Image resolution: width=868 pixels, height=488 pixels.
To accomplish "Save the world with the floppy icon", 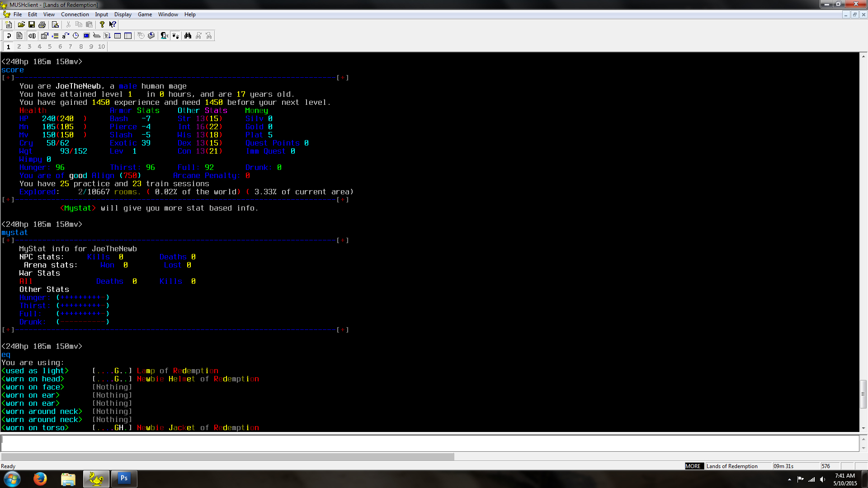I will click(x=32, y=24).
